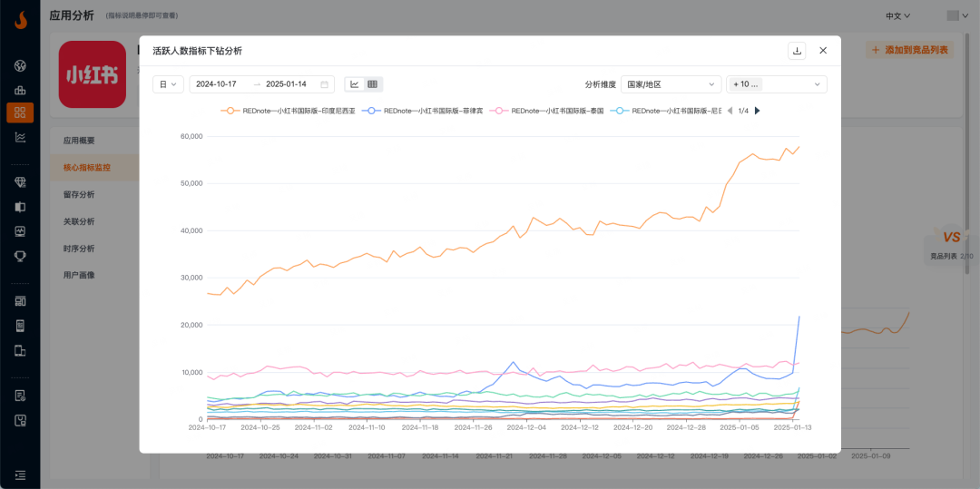Viewport: 980px width, 489px height.
Task: Click the start date 2024-10-17 field
Action: point(217,84)
